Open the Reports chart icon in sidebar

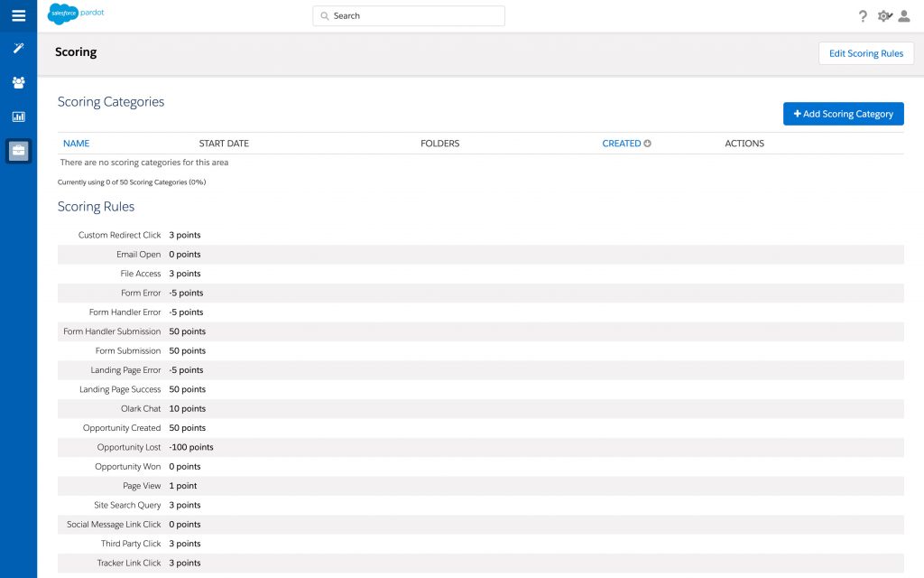(18, 117)
